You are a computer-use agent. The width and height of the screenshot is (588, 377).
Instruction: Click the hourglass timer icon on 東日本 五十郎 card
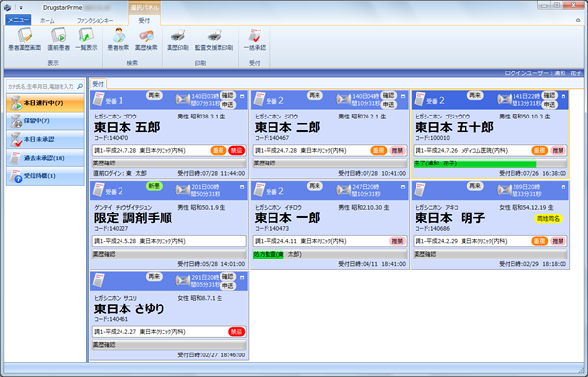coord(504,99)
